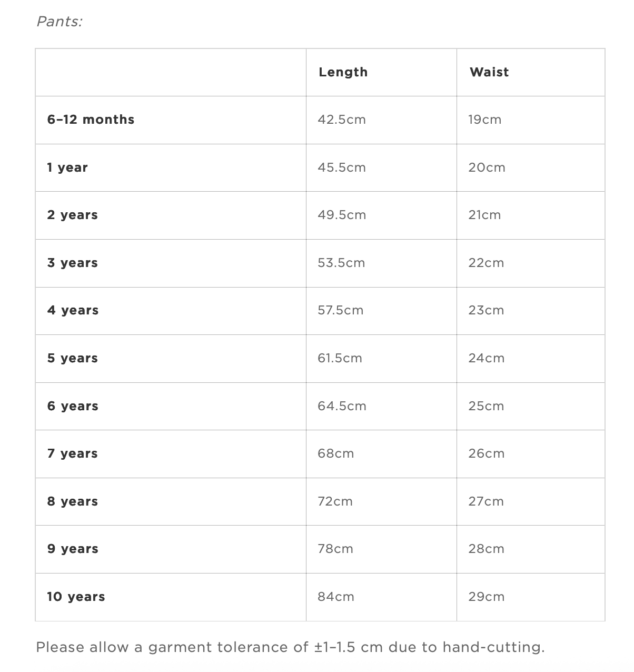Click the Waist column header
This screenshot has height=672, width=634.
pos(489,72)
